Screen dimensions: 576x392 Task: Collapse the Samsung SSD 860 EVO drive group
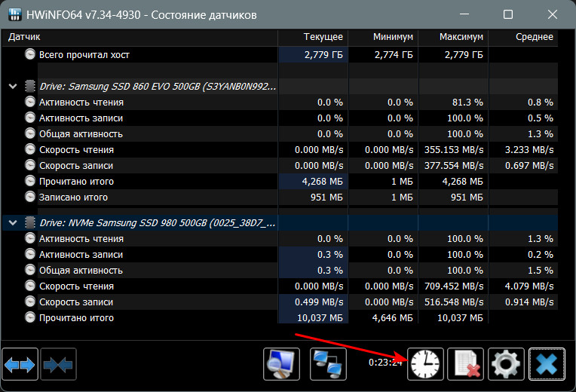13,87
